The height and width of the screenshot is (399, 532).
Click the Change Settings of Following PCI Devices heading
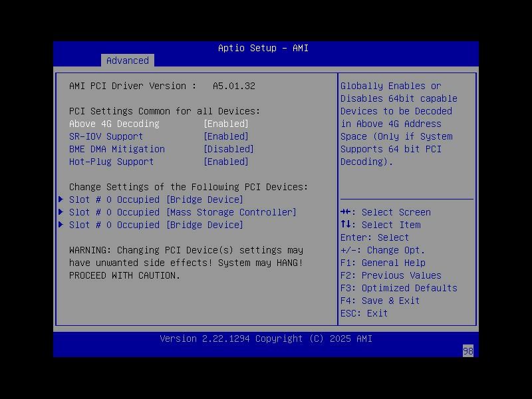tap(188, 187)
